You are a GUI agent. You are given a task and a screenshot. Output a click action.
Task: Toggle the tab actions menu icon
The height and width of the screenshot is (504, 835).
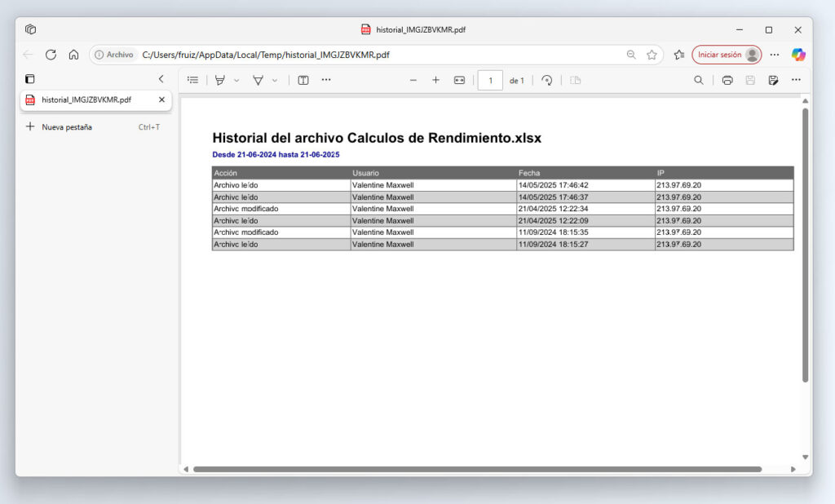pos(30,79)
